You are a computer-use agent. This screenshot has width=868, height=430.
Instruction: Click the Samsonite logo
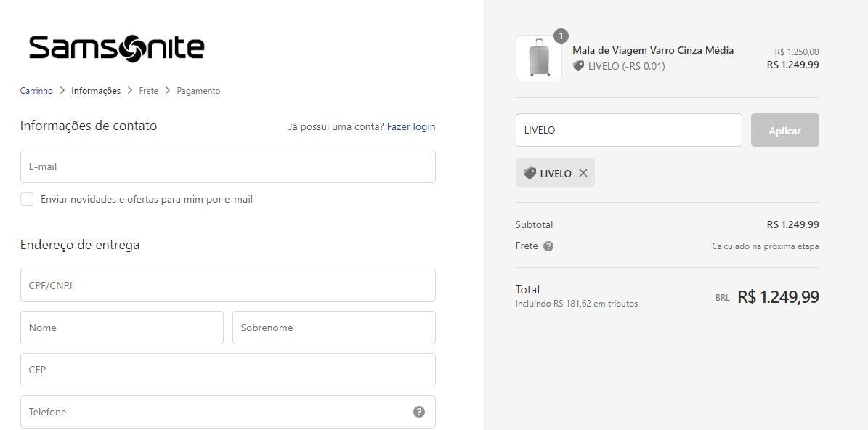pos(117,48)
